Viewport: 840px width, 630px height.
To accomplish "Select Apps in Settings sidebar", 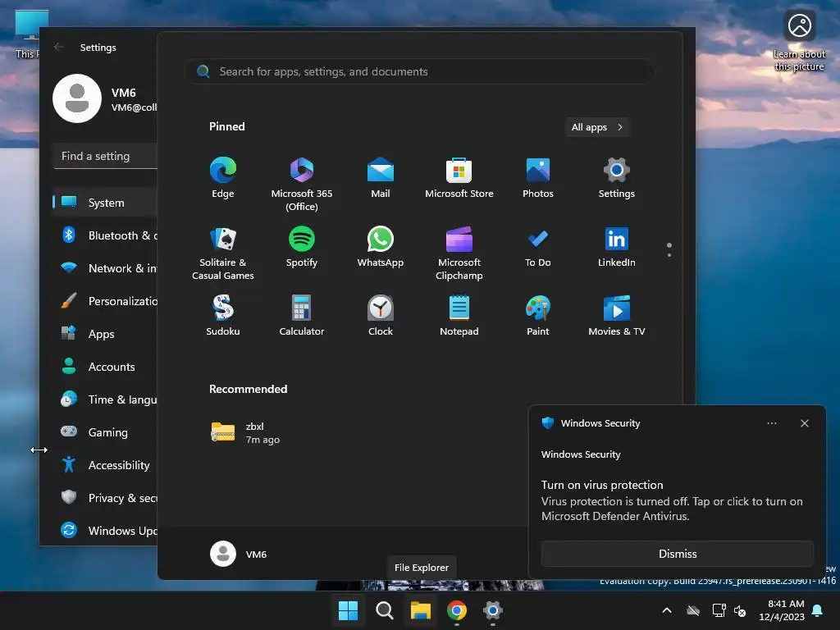I will click(105, 334).
